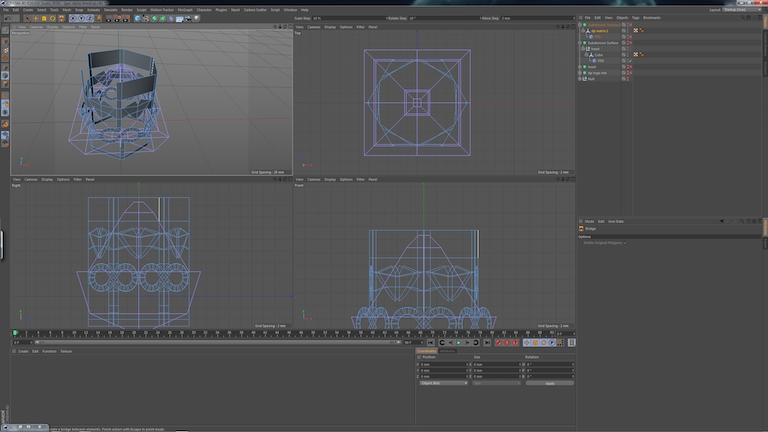Click the Light object icon in toolbar

tap(196, 19)
